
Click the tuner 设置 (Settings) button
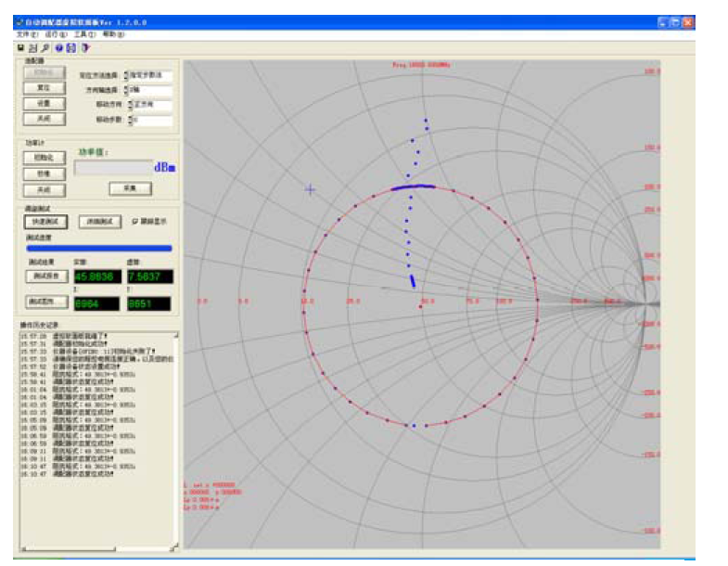45,103
